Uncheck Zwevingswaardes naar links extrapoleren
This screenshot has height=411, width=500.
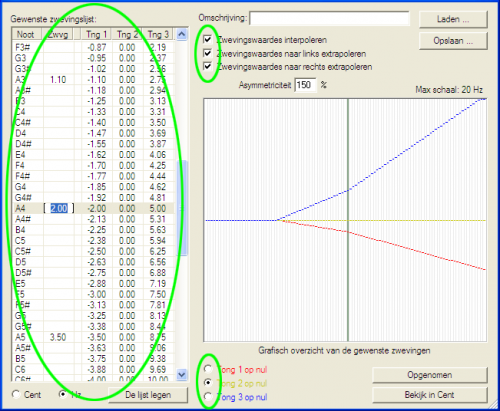208,53
